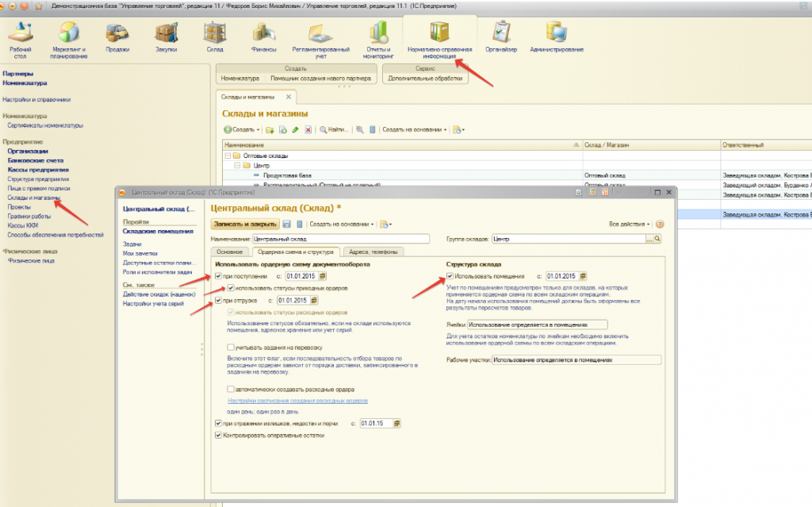
Task: Open reports icon dropdown in list toolbar
Action: 459,129
